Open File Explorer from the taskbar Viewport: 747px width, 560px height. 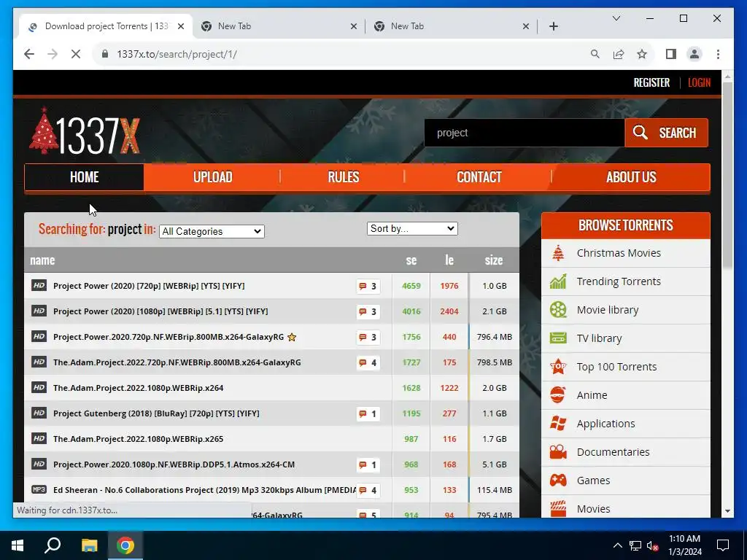89,545
